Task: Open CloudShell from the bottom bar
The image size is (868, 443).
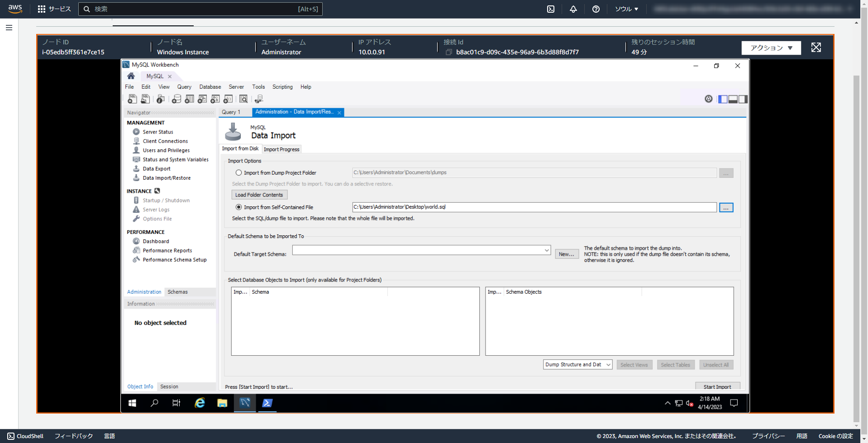Action: pos(25,436)
